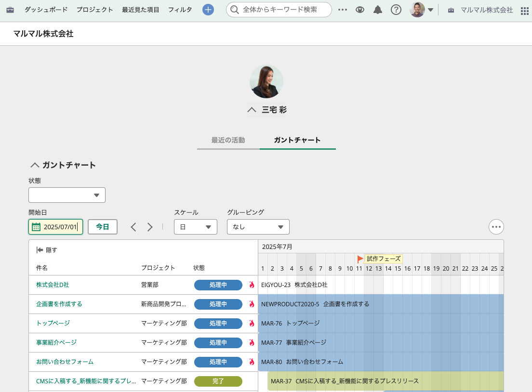Open the 状態 filter dropdown
The height and width of the screenshot is (392, 532).
(67, 195)
